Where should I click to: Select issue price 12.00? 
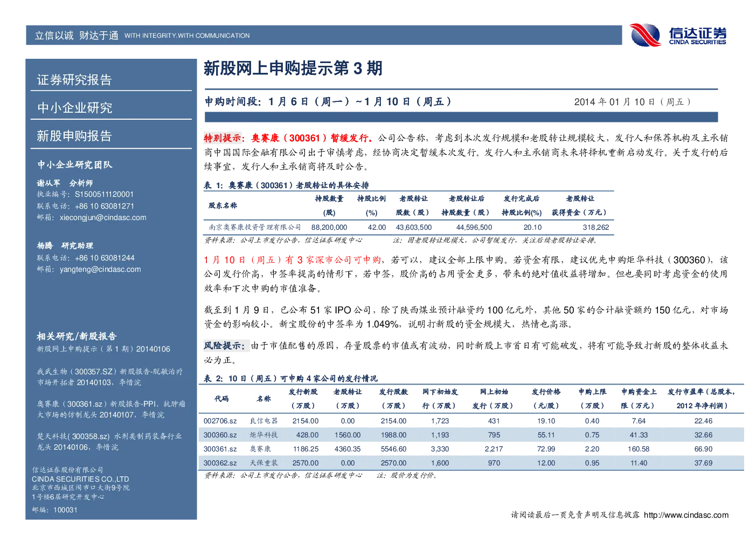click(546, 463)
